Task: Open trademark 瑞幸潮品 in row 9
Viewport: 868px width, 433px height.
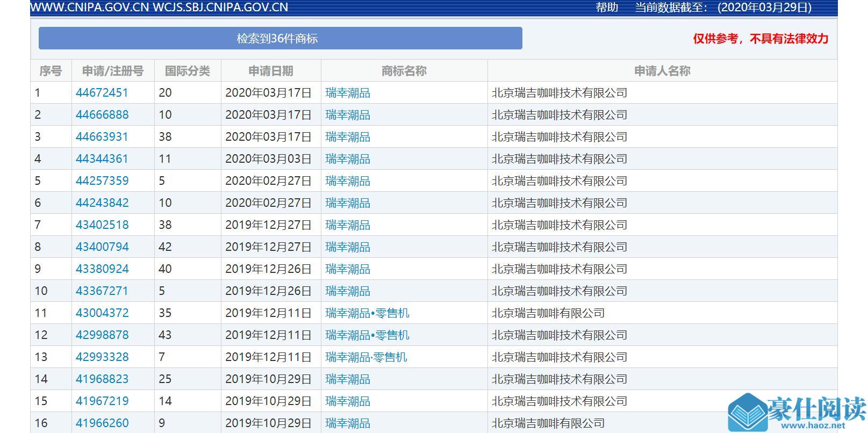Action: pyautogui.click(x=348, y=269)
